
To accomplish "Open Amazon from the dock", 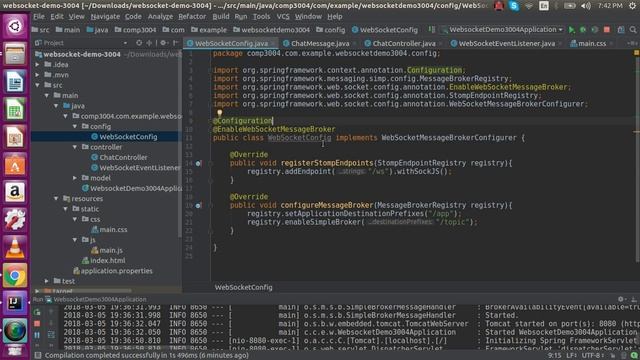I will [x=15, y=193].
